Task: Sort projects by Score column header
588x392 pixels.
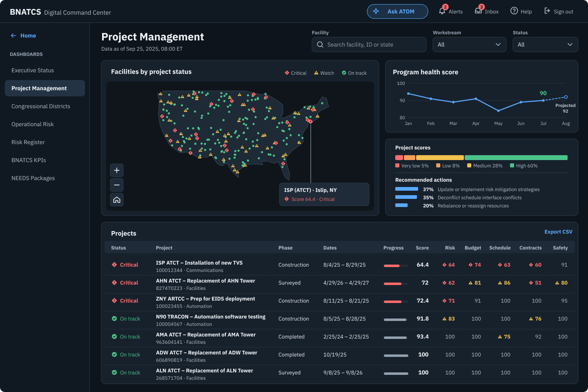Action: [422, 248]
